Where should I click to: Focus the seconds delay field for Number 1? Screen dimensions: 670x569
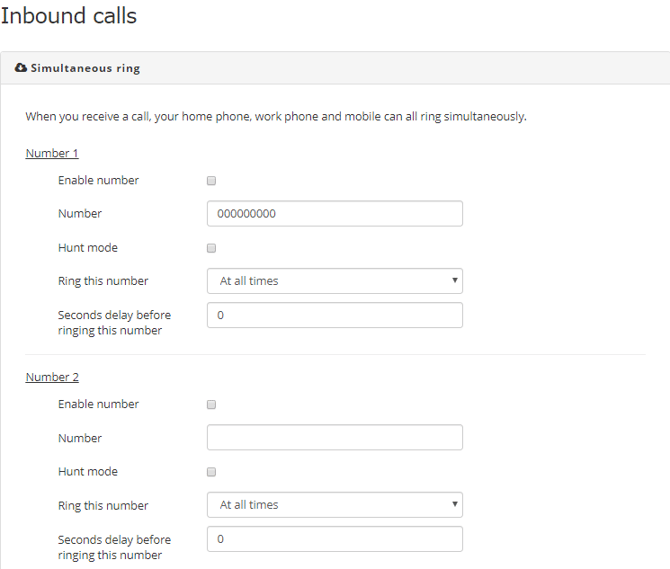[335, 315]
